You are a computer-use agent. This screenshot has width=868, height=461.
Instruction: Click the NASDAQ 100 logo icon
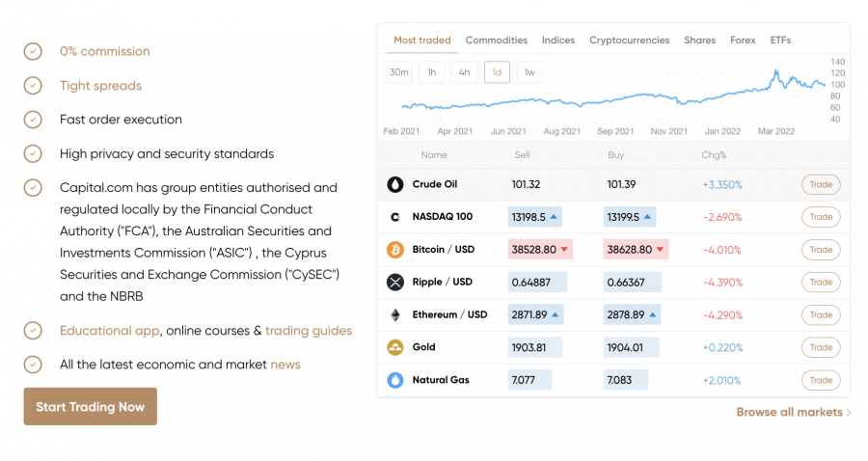tap(394, 217)
